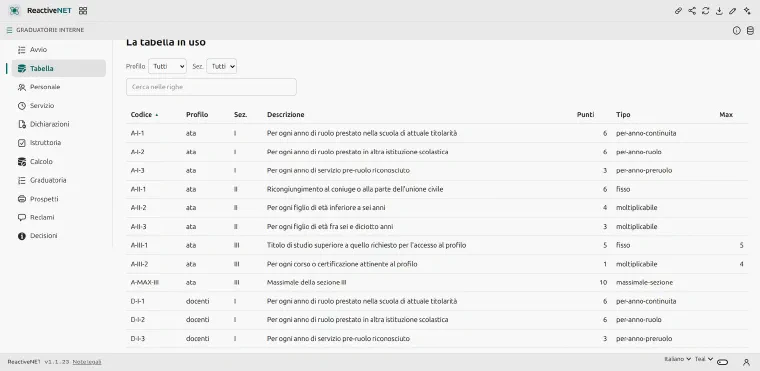Click the code cell A-II-3

pyautogui.click(x=139, y=227)
